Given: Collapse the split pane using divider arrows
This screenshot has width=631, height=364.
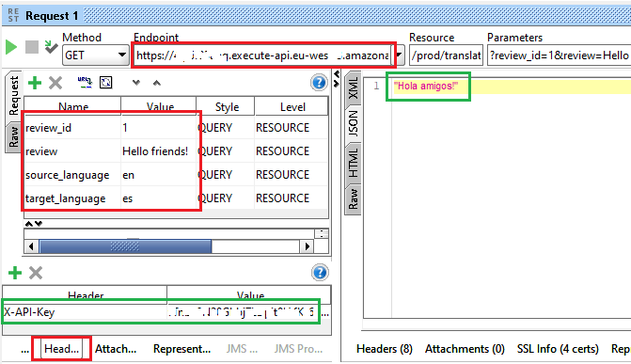Looking at the screenshot, I should (x=337, y=78).
